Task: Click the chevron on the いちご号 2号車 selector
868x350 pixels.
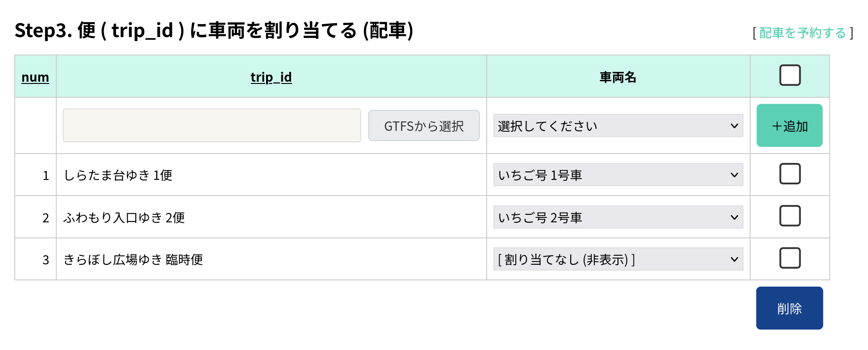Action: [734, 217]
